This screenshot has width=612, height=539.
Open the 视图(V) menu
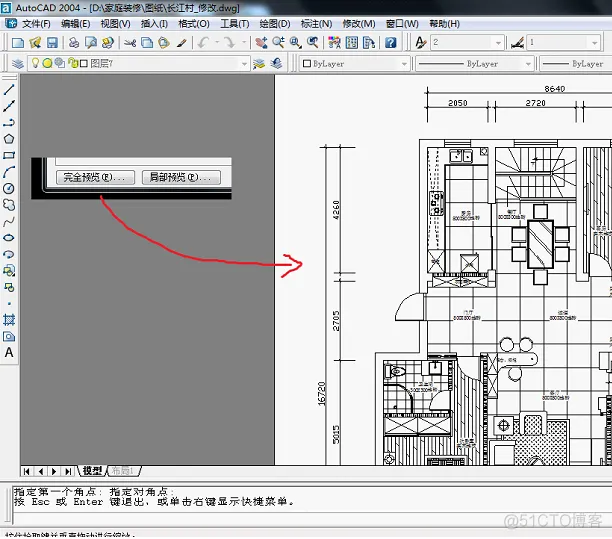coord(116,24)
